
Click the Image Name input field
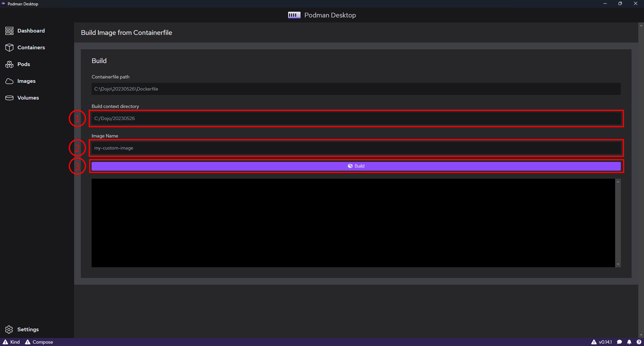tap(356, 148)
